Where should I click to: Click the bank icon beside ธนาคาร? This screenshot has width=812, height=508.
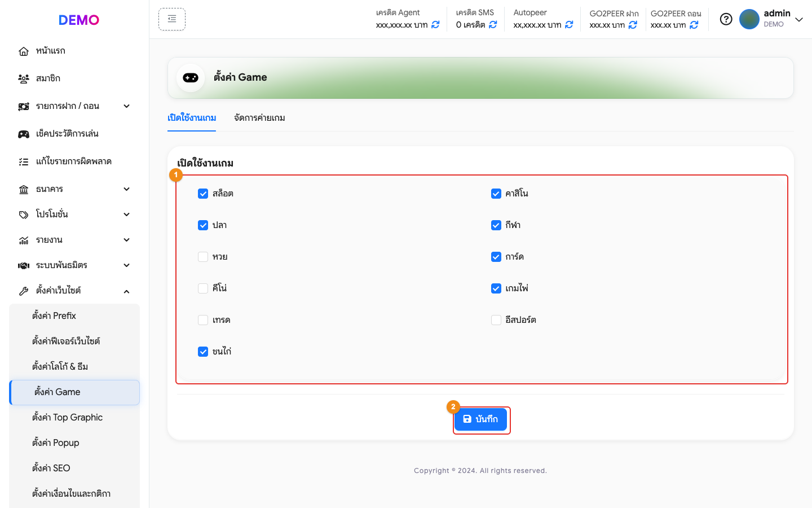tap(24, 189)
